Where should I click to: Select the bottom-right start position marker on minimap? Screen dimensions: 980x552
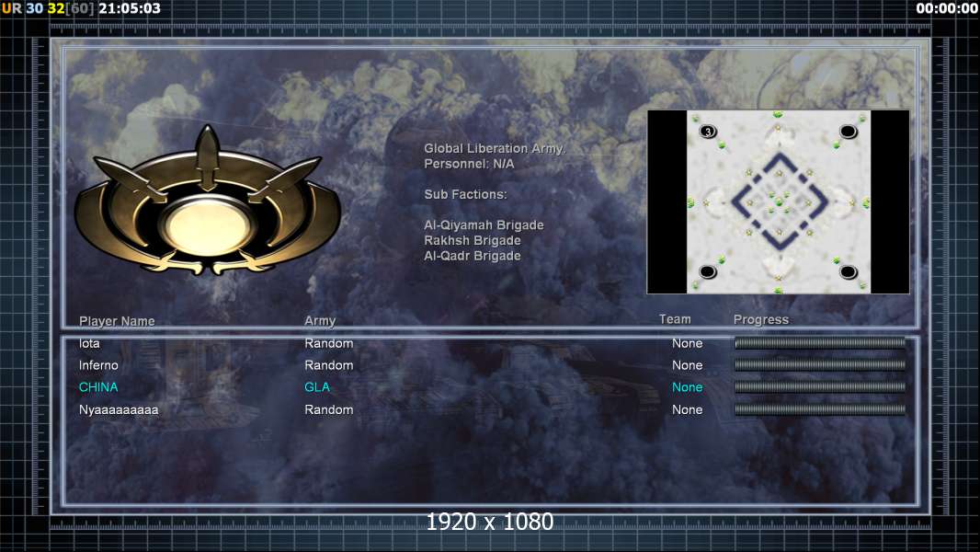pos(849,271)
